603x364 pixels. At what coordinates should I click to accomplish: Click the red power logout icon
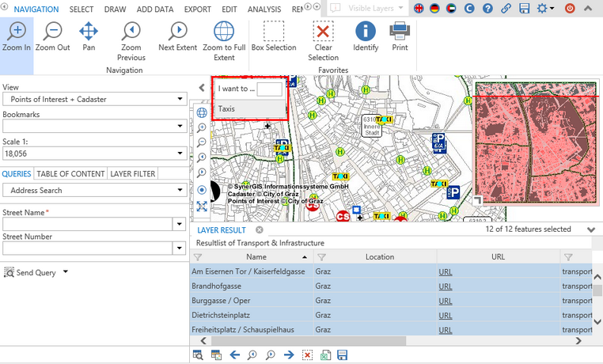(x=570, y=8)
